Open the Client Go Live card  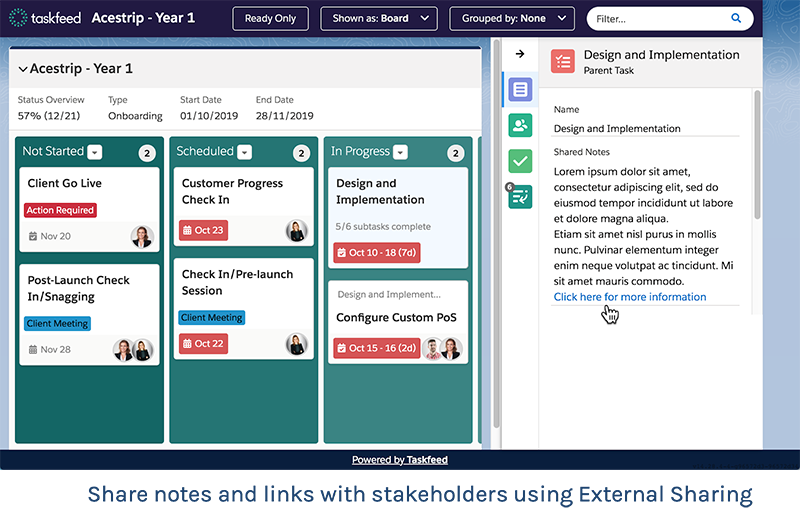89,210
